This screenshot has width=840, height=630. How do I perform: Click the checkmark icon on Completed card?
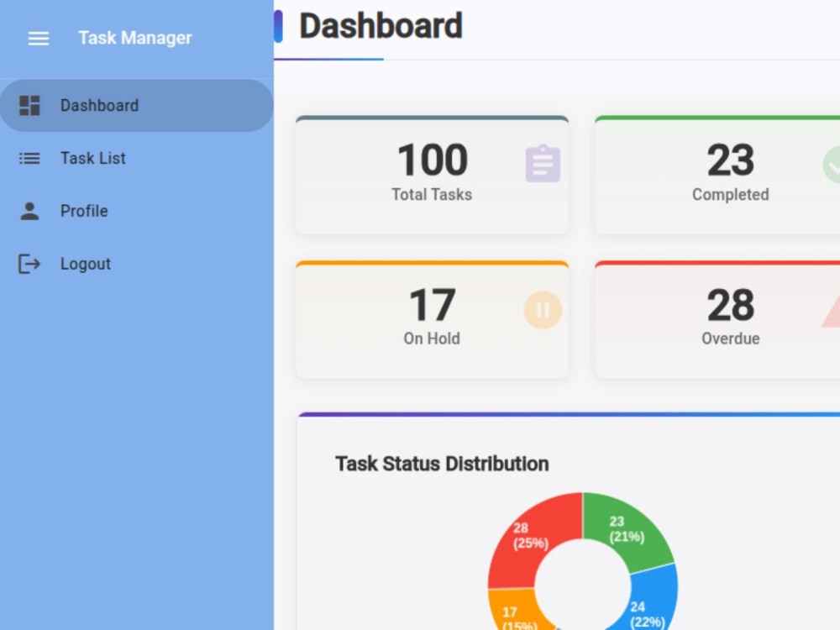tap(832, 165)
